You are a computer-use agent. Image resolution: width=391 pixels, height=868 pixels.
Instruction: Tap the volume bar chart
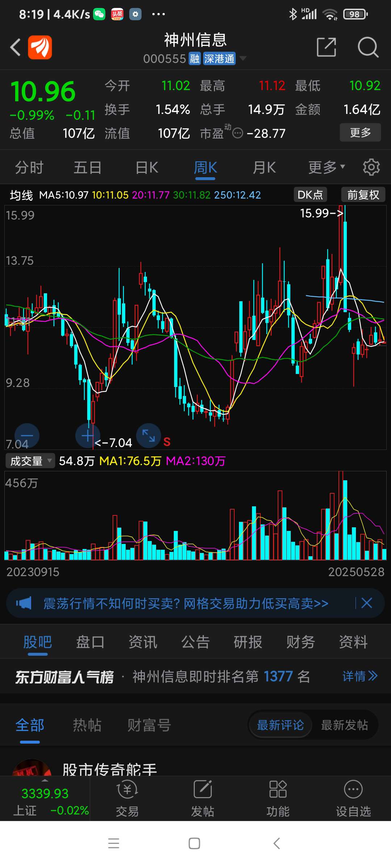pos(195,515)
